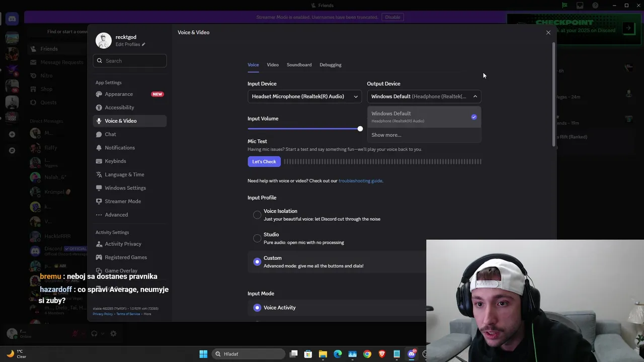Click Discover servers compass icon

[12, 150]
